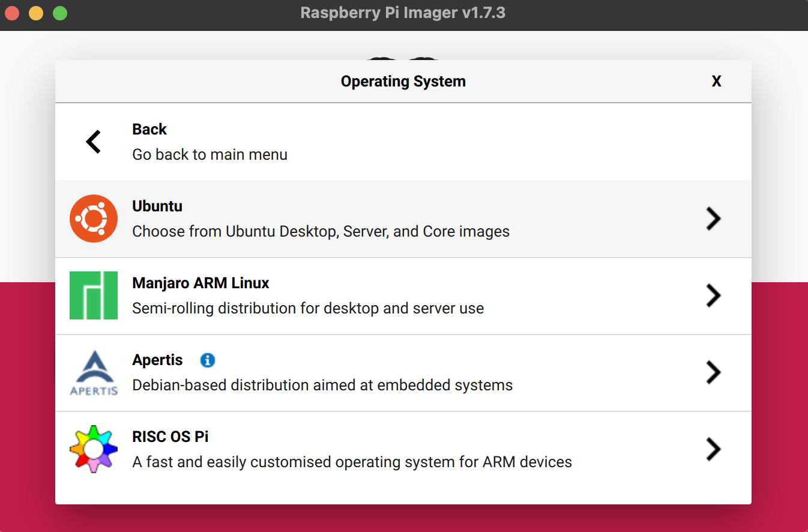
Task: Expand the RISC OS Pi chevron
Action: click(713, 449)
